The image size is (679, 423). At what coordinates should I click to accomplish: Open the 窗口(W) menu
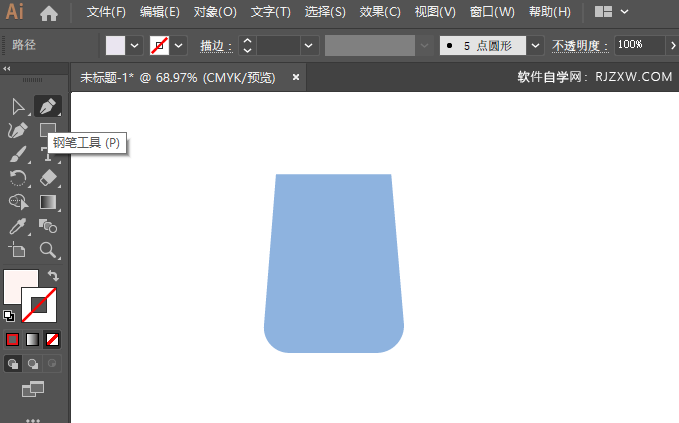pyautogui.click(x=492, y=12)
